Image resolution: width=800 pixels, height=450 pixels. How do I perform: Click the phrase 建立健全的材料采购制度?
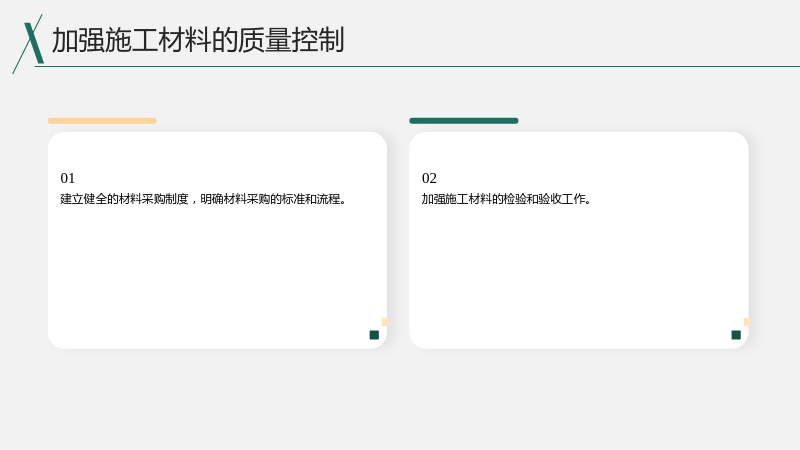124,199
